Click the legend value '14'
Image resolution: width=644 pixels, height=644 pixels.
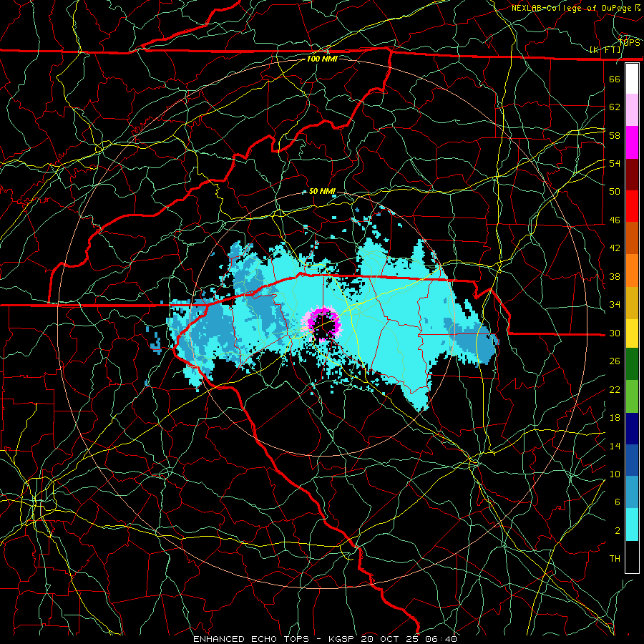coord(615,446)
